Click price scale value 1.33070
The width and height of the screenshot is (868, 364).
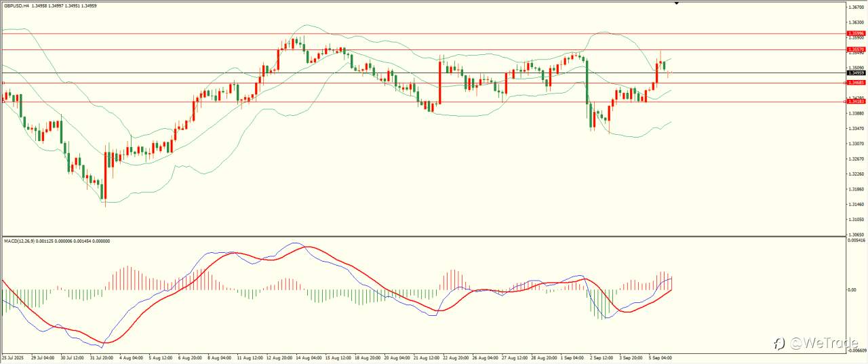pyautogui.click(x=855, y=144)
